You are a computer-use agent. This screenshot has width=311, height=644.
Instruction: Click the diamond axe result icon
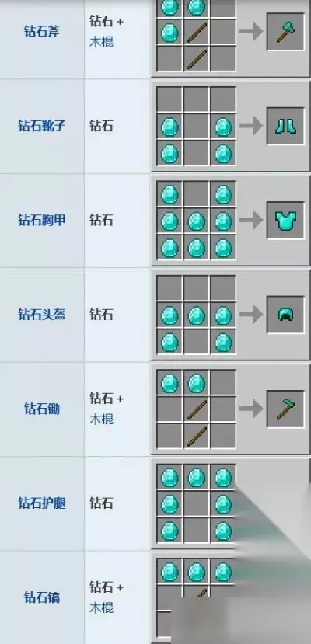pos(285,32)
